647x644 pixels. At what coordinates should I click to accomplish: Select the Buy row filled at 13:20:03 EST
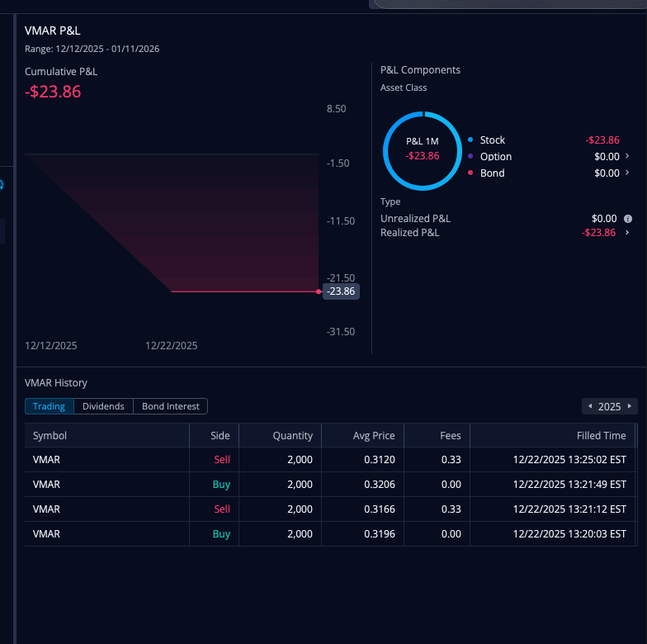click(x=330, y=533)
